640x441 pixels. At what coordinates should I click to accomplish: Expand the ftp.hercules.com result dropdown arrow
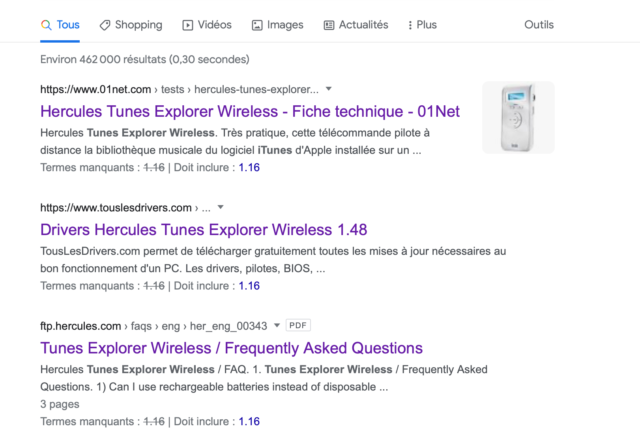click(x=277, y=325)
